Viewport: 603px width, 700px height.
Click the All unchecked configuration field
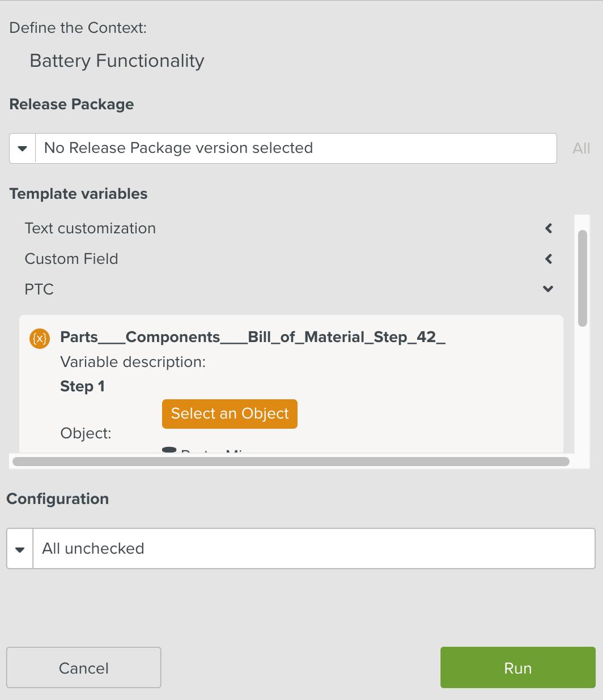click(314, 549)
